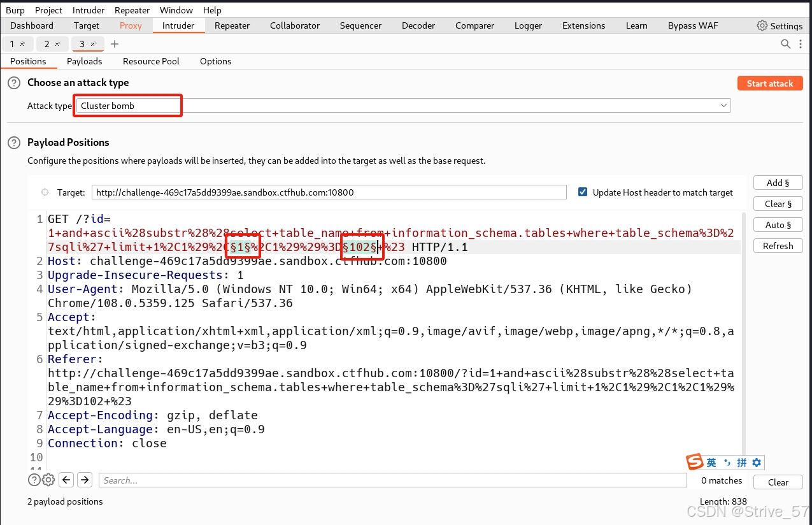Click the Add § button
The width and height of the screenshot is (812, 525).
coord(778,183)
